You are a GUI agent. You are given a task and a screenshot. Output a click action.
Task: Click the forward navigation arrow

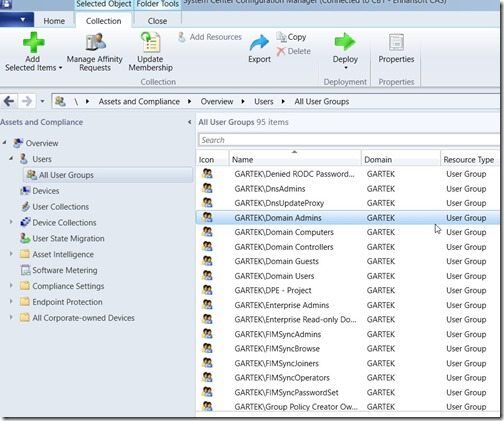pos(27,101)
